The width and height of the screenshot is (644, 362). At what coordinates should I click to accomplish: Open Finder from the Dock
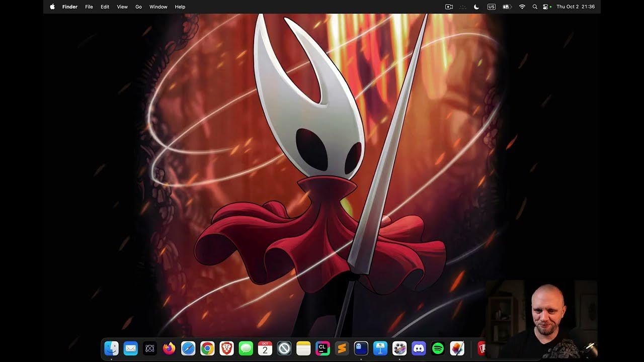(111, 348)
